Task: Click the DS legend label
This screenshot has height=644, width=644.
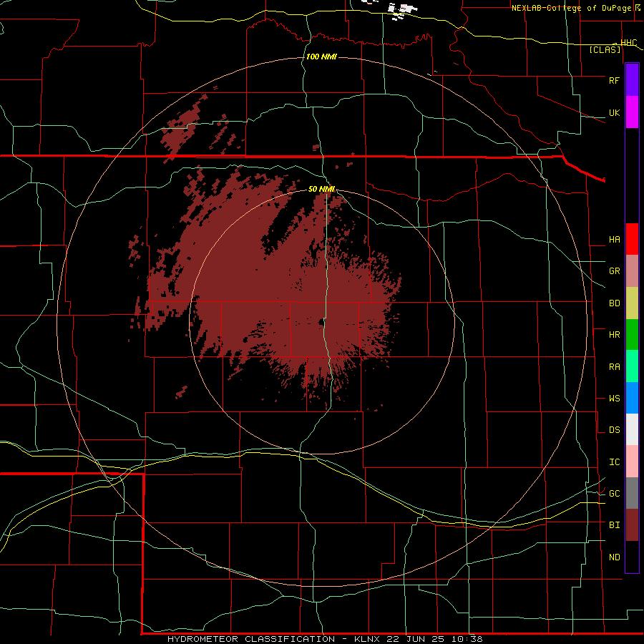Action: tap(614, 430)
